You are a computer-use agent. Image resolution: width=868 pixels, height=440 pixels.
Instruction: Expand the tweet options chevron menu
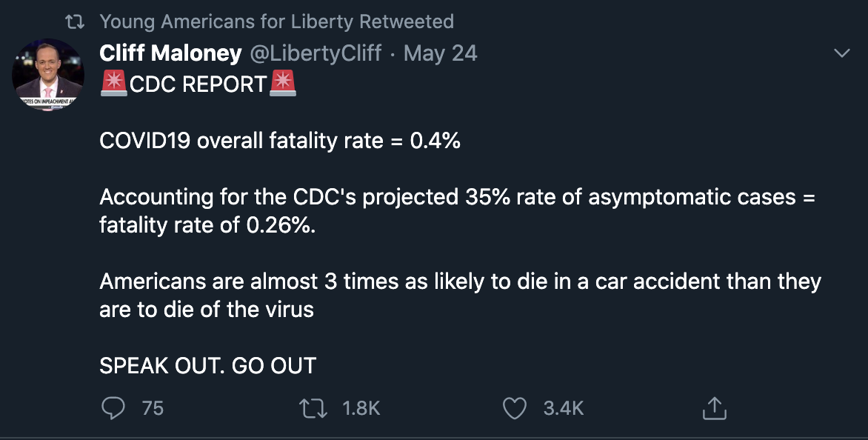pyautogui.click(x=841, y=53)
